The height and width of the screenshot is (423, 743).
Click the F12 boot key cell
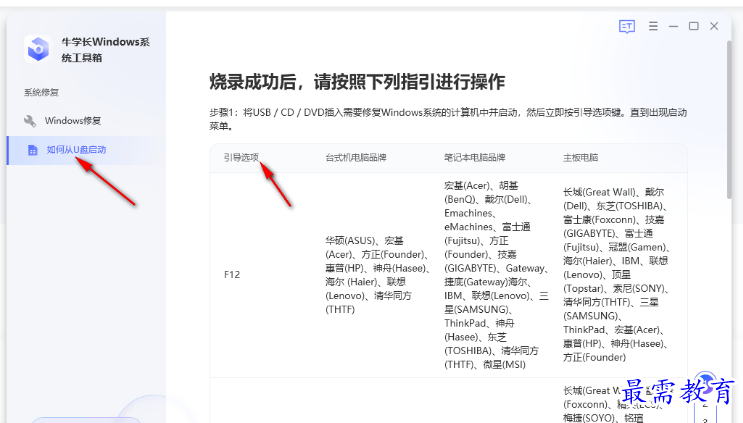pyautogui.click(x=232, y=275)
